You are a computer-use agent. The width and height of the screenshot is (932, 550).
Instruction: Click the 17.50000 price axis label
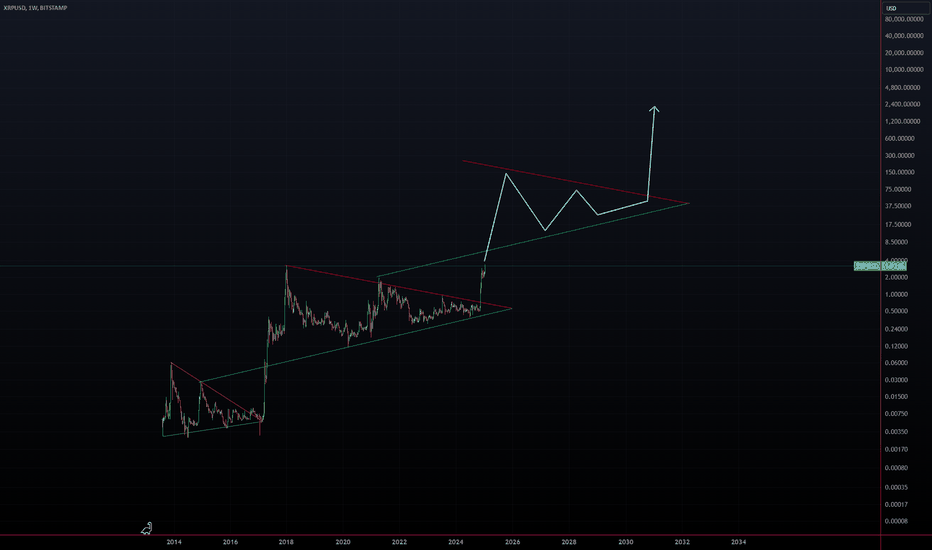pos(898,225)
